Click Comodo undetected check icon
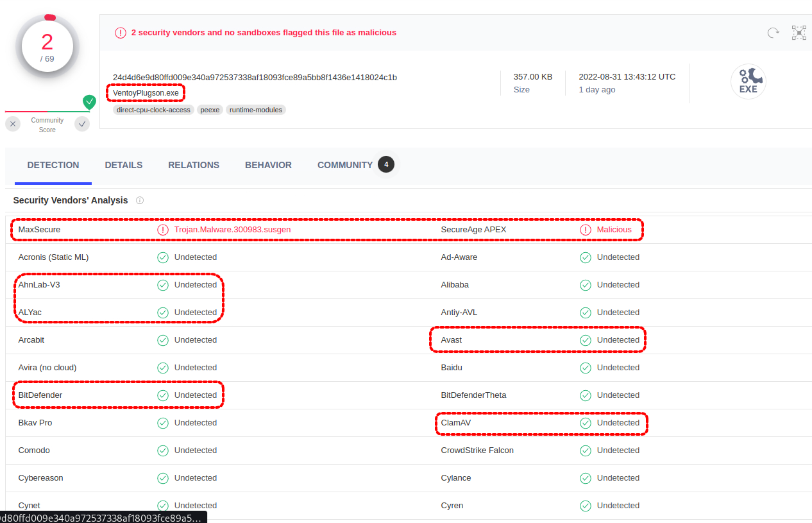The width and height of the screenshot is (812, 523). pos(163,450)
